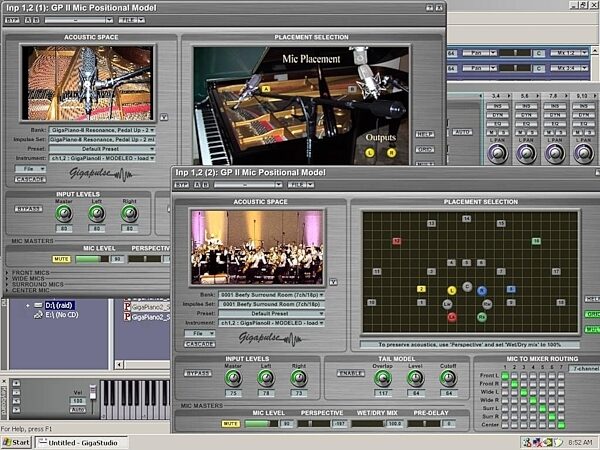600x450 pixels.
Task: Click the Cutoff knob in Tail Model
Action: pos(448,378)
